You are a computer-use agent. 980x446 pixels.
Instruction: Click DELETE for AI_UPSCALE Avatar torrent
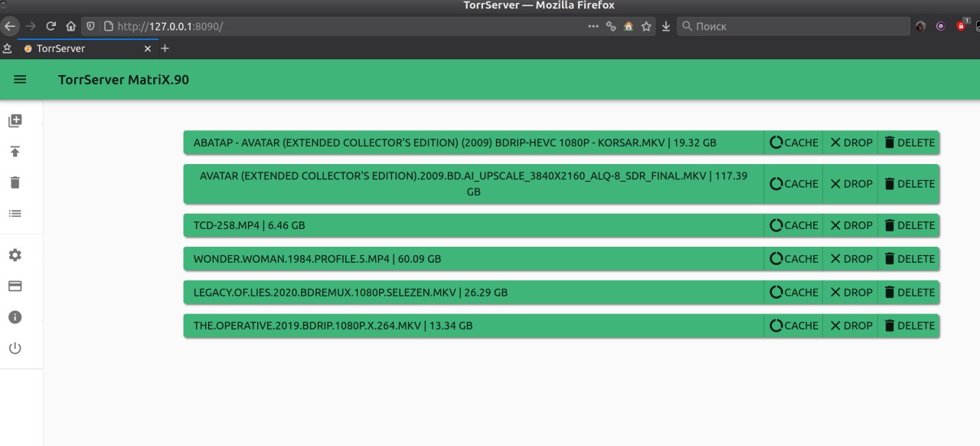point(909,184)
